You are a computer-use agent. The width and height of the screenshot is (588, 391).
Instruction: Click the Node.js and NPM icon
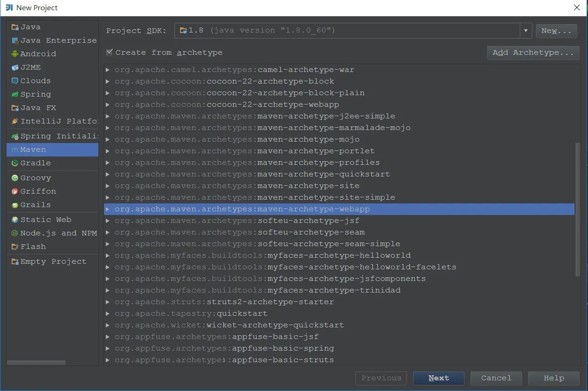coord(15,233)
